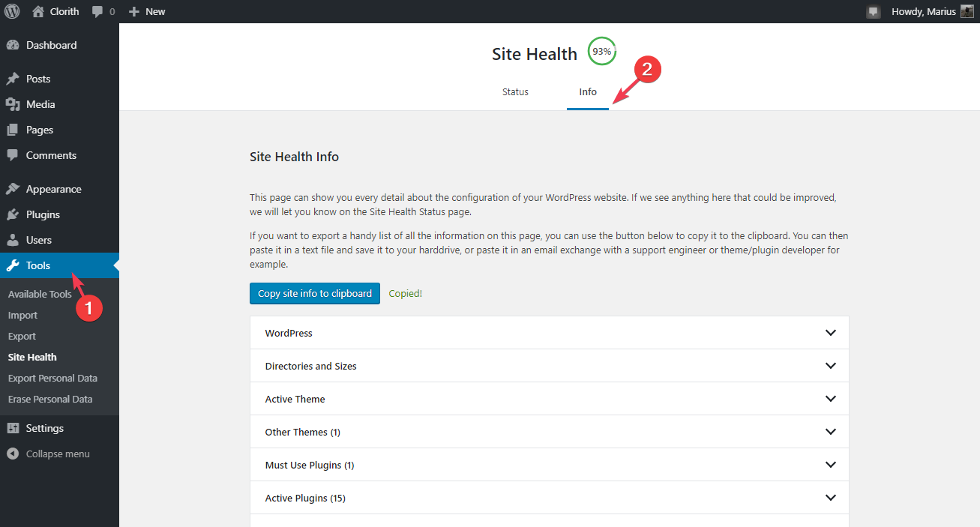Click the Appearance paintbrush icon

pyautogui.click(x=13, y=189)
